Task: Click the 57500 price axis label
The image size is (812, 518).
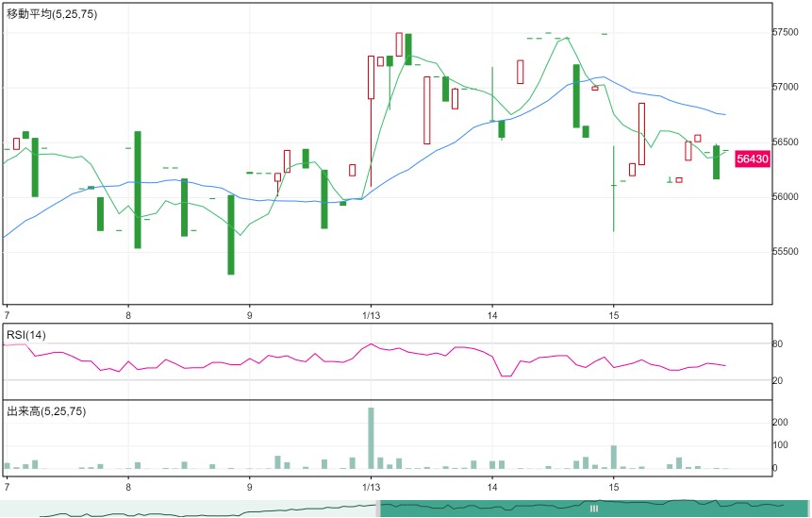Action: (x=785, y=32)
